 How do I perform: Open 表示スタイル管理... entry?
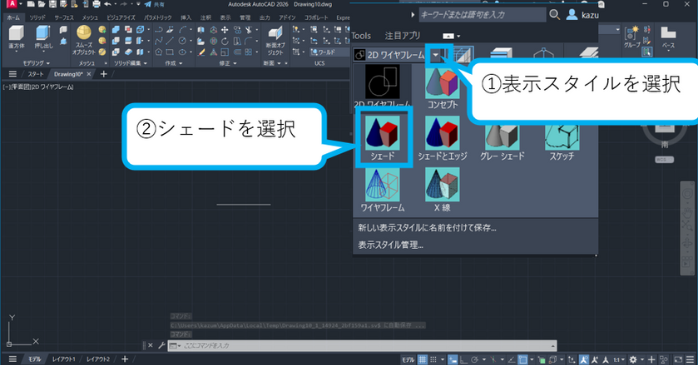click(x=390, y=245)
